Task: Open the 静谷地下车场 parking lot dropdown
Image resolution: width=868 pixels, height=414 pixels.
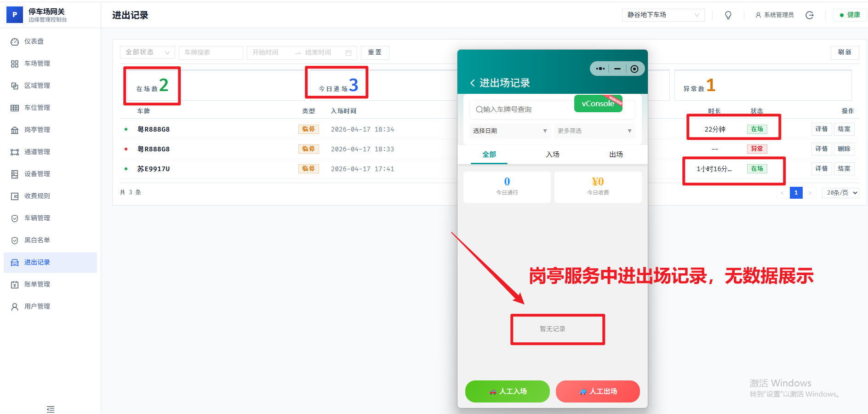Action: coord(663,15)
